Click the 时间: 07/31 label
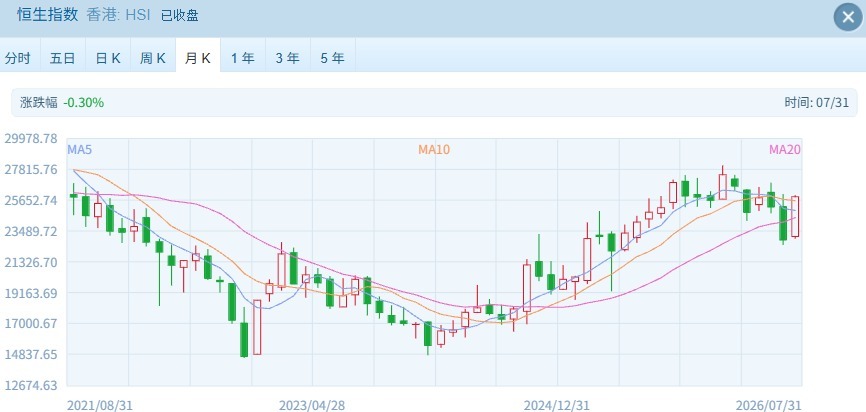The width and height of the screenshot is (866, 412). tap(816, 103)
